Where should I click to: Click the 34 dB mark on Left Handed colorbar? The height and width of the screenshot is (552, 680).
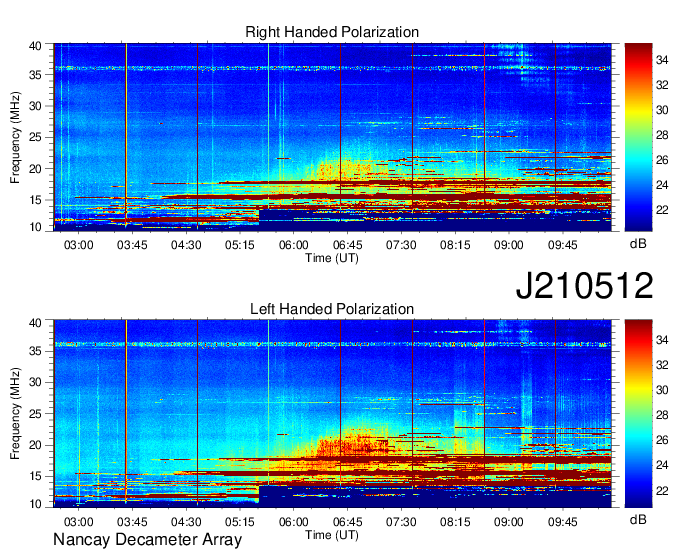(x=662, y=340)
